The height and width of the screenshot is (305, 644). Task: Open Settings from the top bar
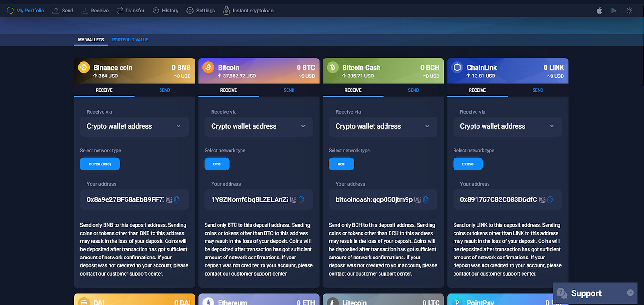click(201, 10)
